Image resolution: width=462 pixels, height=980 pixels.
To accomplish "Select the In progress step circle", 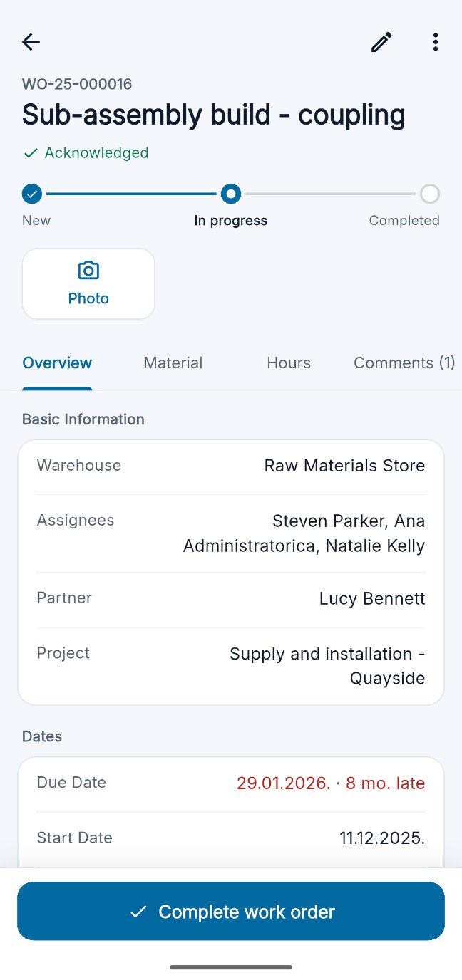I will pyautogui.click(x=230, y=194).
